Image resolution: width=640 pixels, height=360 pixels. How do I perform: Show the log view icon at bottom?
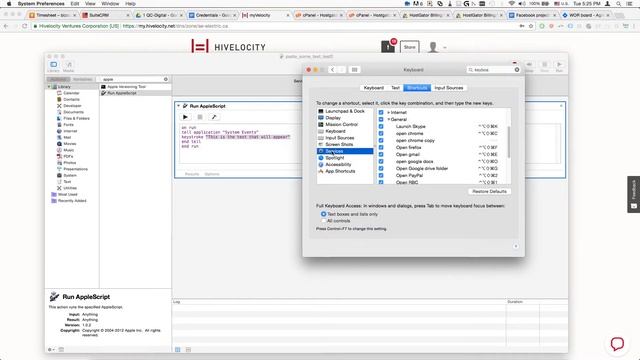[x=178, y=350]
